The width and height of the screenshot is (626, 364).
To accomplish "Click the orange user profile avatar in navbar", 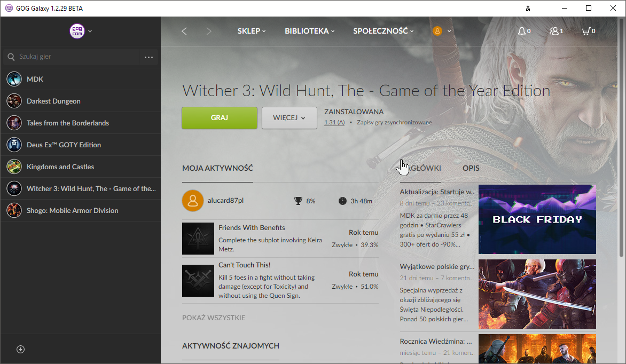I will click(437, 31).
